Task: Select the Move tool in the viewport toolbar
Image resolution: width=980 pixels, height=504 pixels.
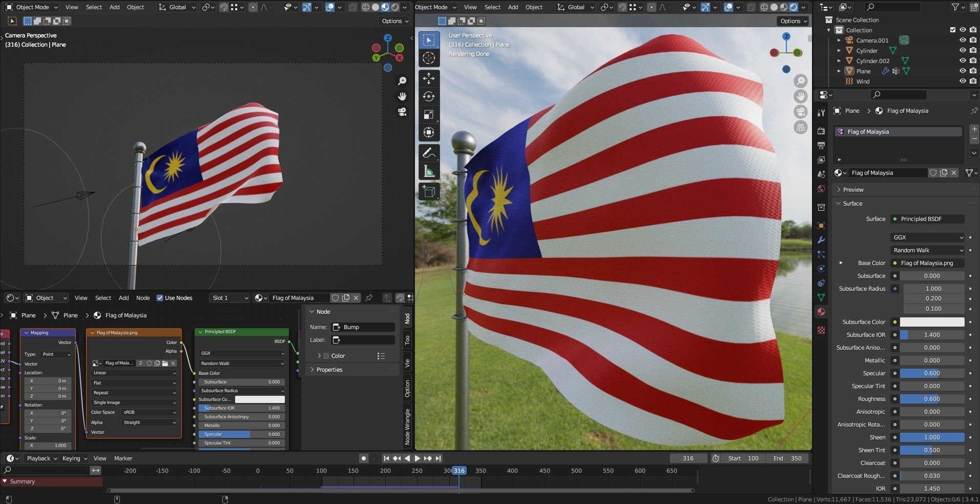Action: pyautogui.click(x=429, y=78)
